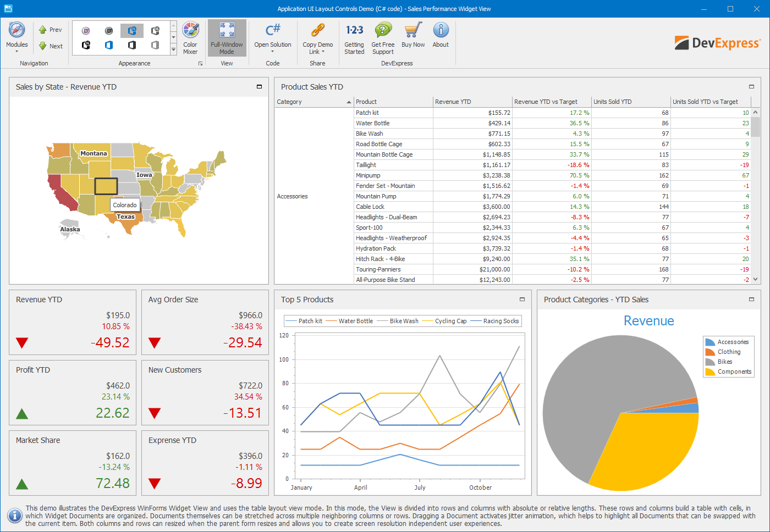Collapse the Top 5 Products panel
Screen dimensions: 770x532
click(522, 300)
